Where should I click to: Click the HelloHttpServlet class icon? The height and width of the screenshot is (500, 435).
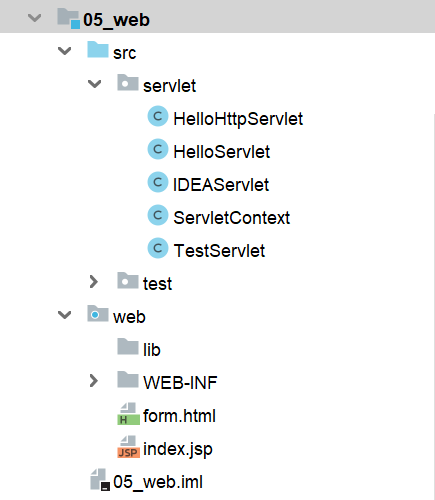158,116
